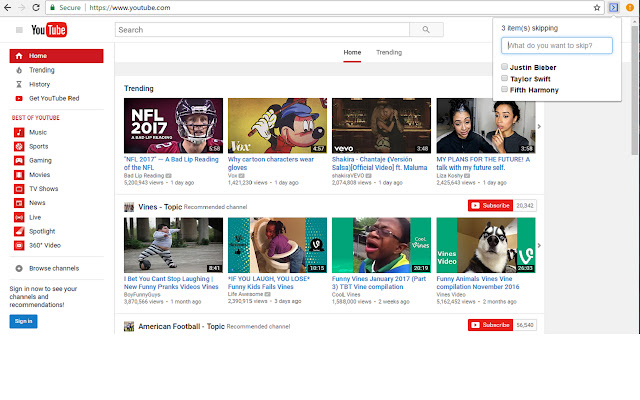Click the 'What do you want to skip?' field
Screen dimensions: 640x400
[557, 45]
